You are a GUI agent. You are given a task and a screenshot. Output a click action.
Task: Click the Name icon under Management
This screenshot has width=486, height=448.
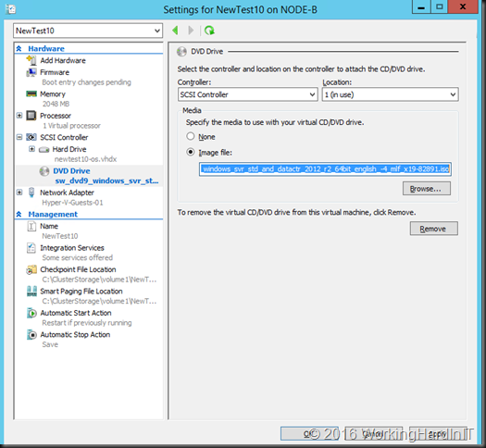[31, 226]
